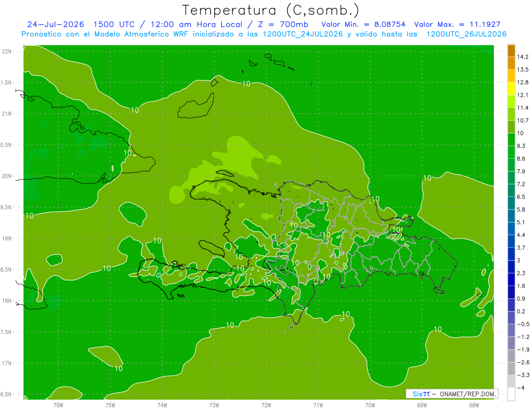Click the '19N' latitude label

tap(8, 239)
